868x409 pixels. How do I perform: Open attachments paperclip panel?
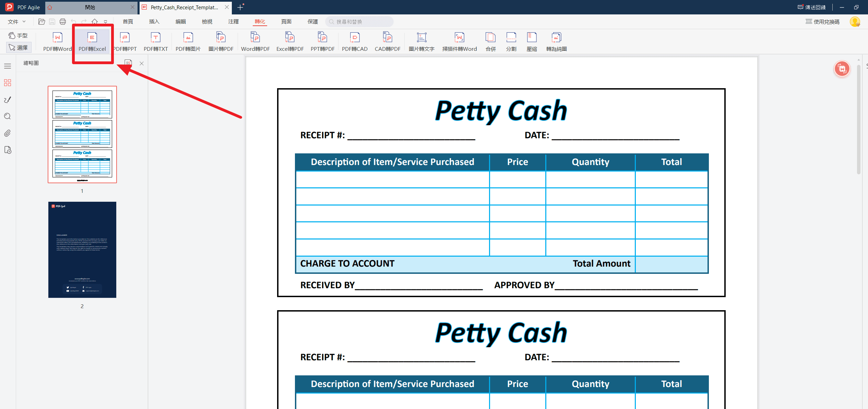[8, 133]
